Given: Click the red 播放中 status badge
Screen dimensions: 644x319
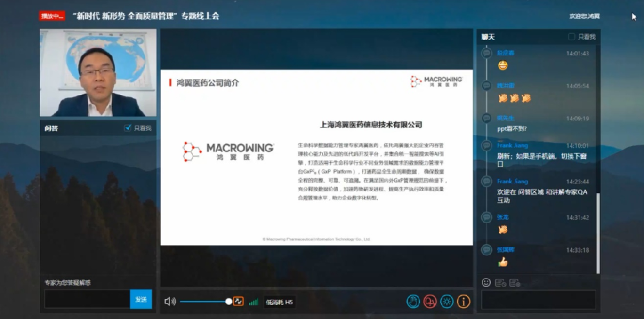Looking at the screenshot, I should [52, 16].
